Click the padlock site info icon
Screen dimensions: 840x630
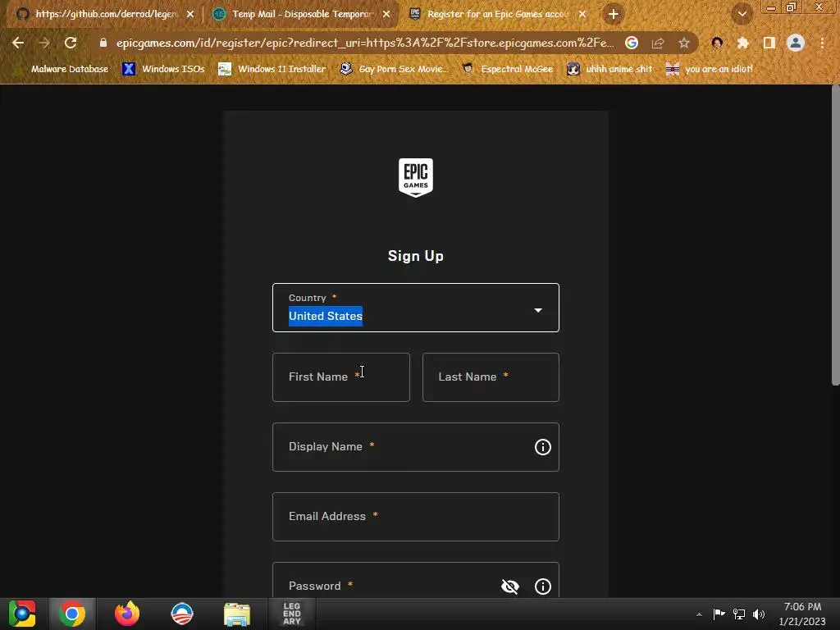[103, 43]
